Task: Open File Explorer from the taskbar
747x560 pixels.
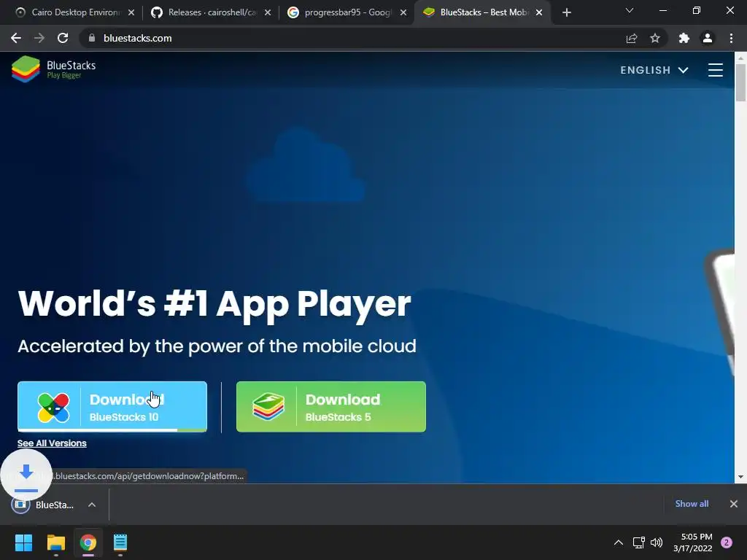Action: (x=55, y=542)
